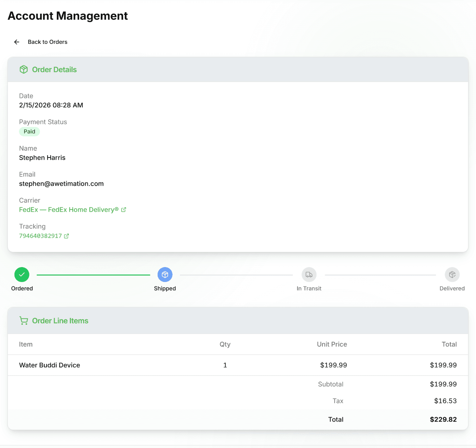Click the Account Management heading
The image size is (476, 448).
[68, 16]
